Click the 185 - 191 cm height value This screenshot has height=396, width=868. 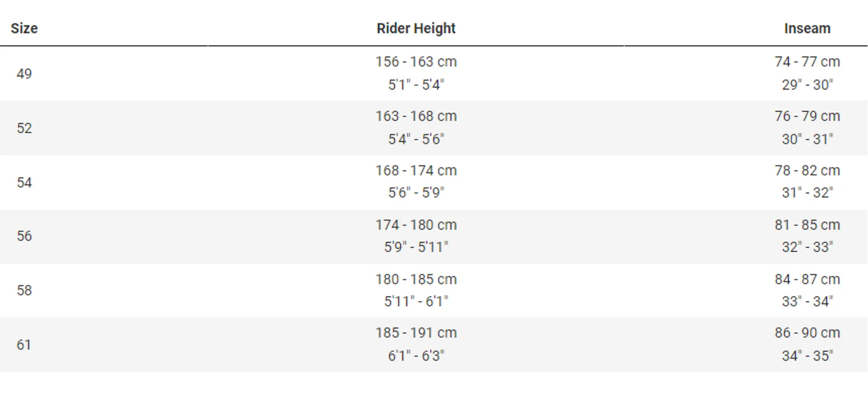point(416,333)
